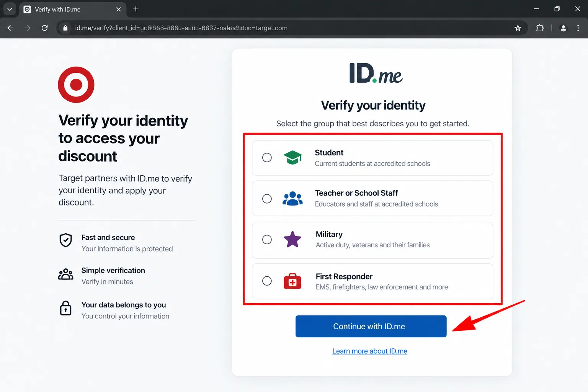
Task: Click the 'Fast and secure' label
Action: pyautogui.click(x=108, y=237)
